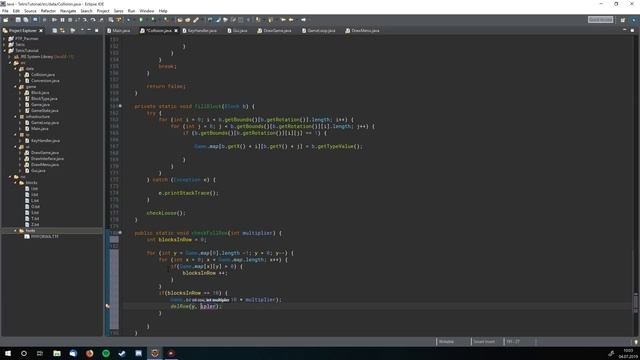Viewport: 640px width, 360px height.
Task: Click Collapse All in Project Explorer
Action: pos(55,31)
